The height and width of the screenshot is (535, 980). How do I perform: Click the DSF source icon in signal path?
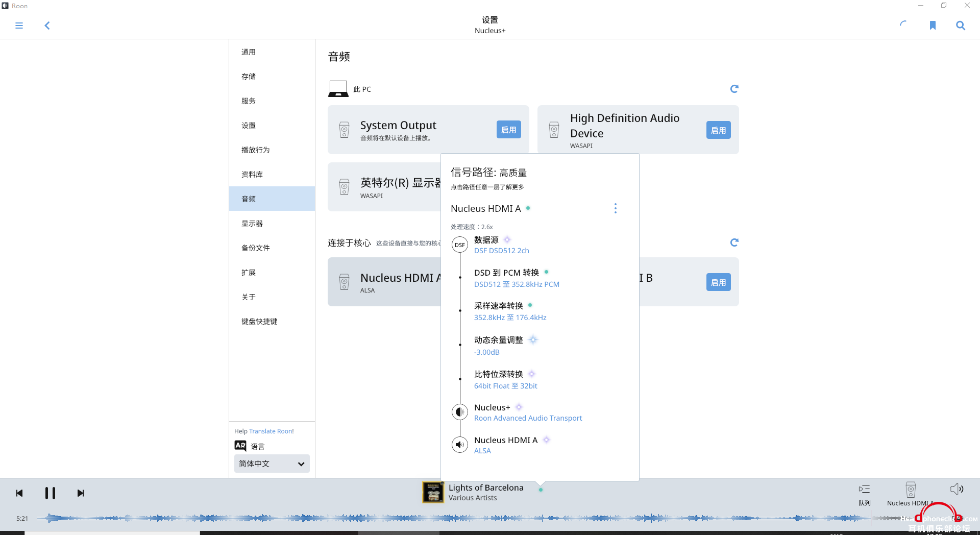point(460,245)
